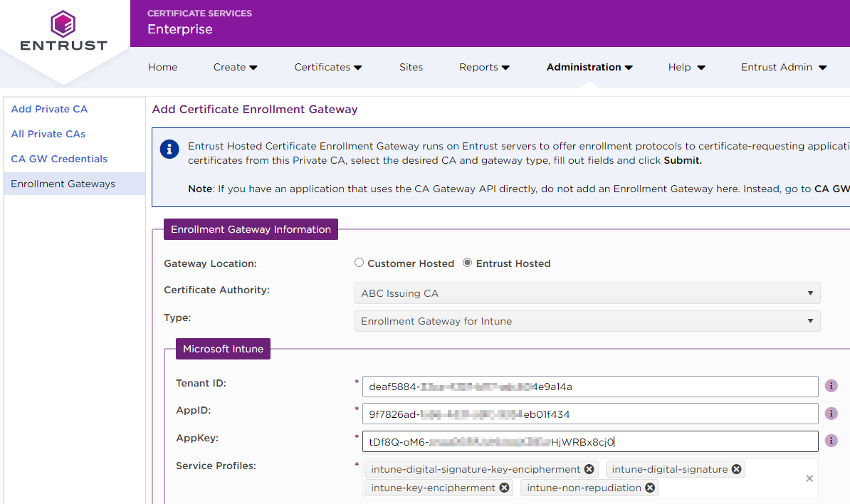Remove intune-digital-signature-key-encipherment profile tag
Screen dimensions: 850x504
click(589, 469)
